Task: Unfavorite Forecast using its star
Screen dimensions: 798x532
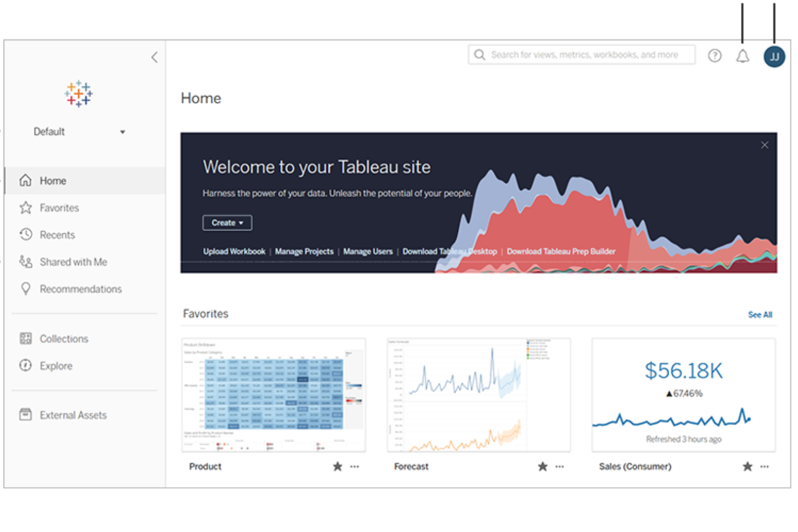Action: click(542, 466)
